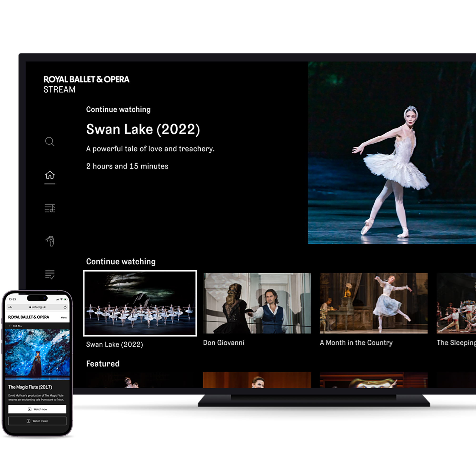Screen dimensions: 476x476
Task: Tap the battery indicator in phone status bar
Action: point(65,300)
